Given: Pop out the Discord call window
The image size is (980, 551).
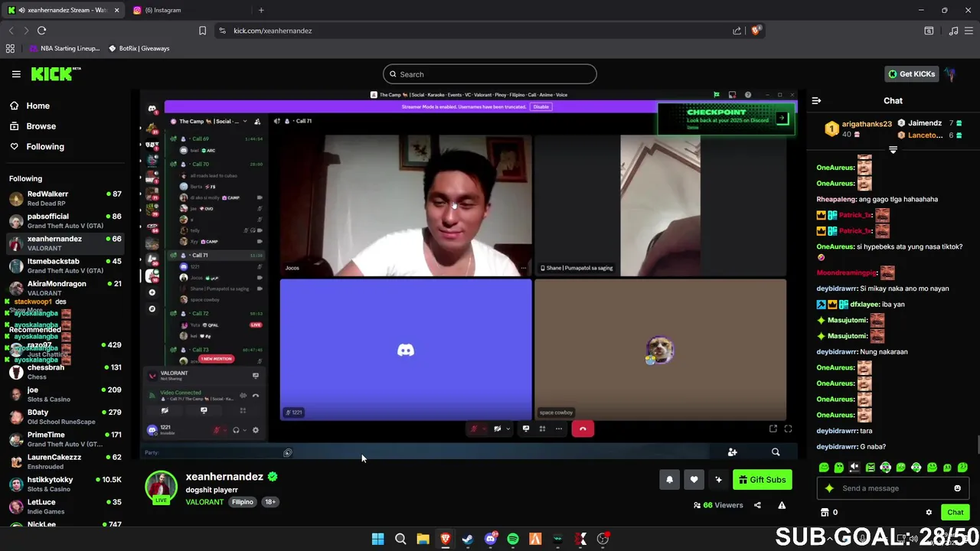Looking at the screenshot, I should point(773,429).
